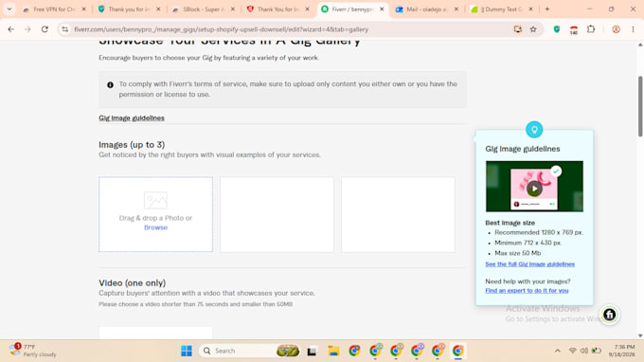Open See the full Gig image guidelines

click(529, 264)
